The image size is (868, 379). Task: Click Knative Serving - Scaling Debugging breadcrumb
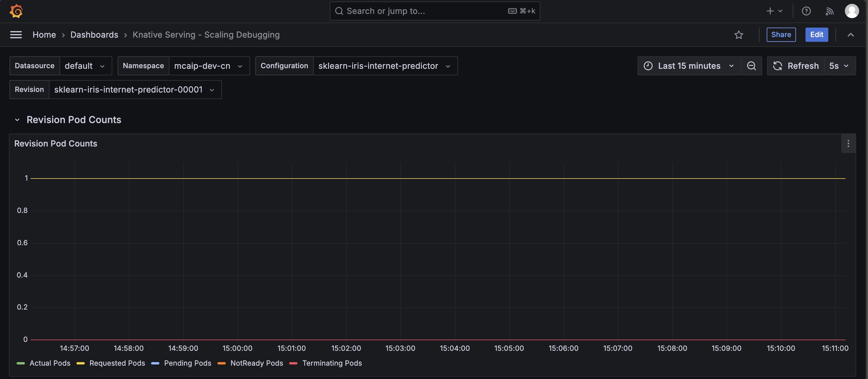(x=206, y=35)
